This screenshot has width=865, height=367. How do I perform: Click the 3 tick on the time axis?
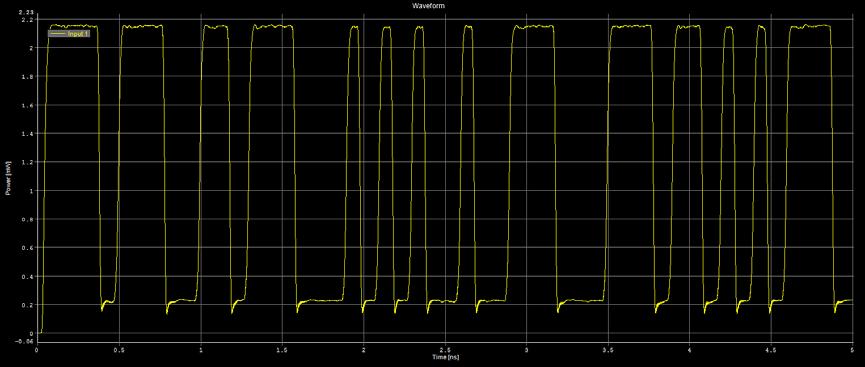526,350
